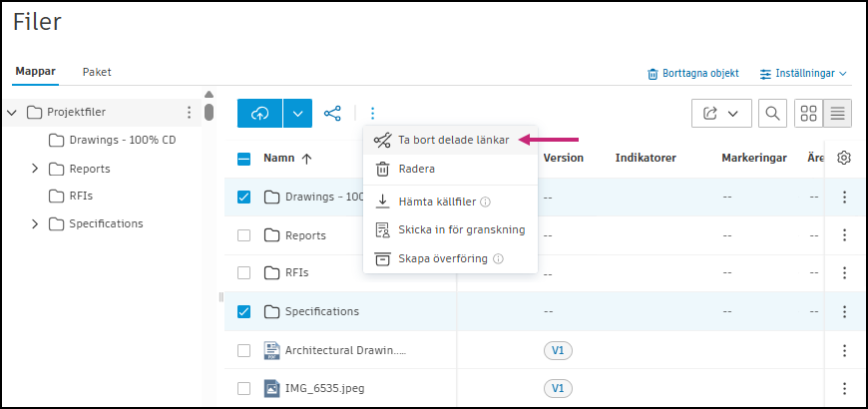Uncheck the Drawings folder row checkbox
The height and width of the screenshot is (409, 868).
(x=243, y=197)
